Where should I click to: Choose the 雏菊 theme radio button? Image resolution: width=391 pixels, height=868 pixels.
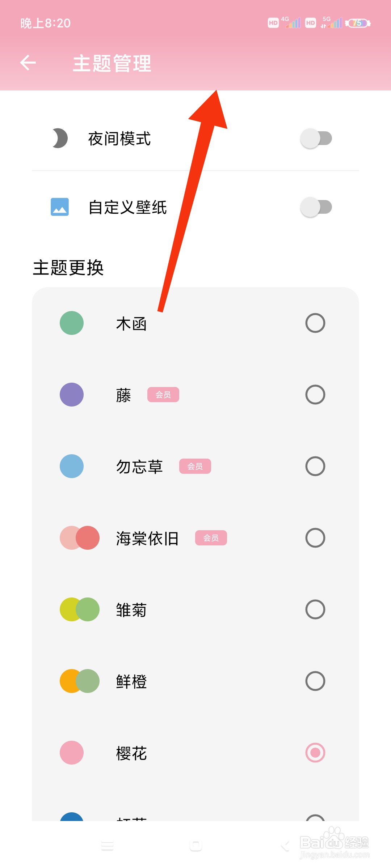click(x=315, y=609)
